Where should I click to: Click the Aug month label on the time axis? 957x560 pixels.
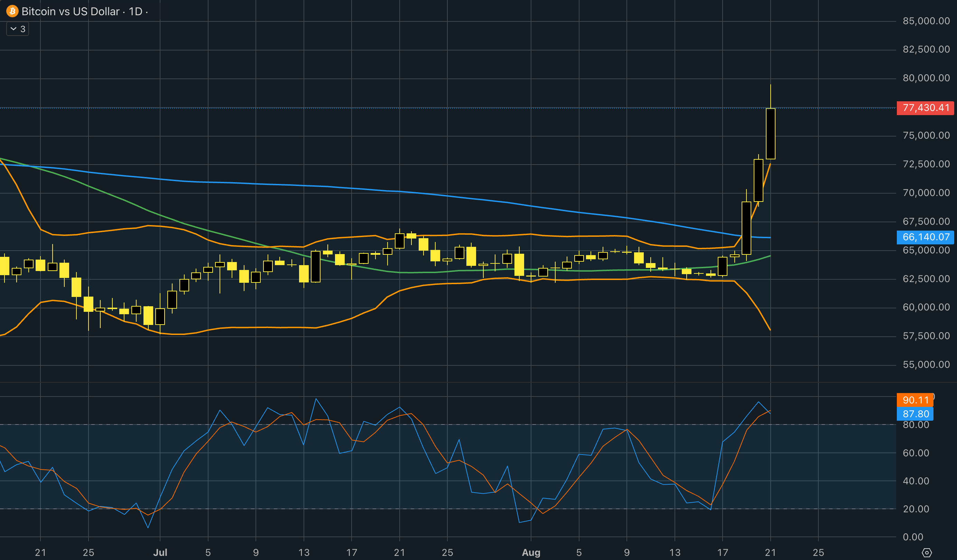click(x=531, y=552)
